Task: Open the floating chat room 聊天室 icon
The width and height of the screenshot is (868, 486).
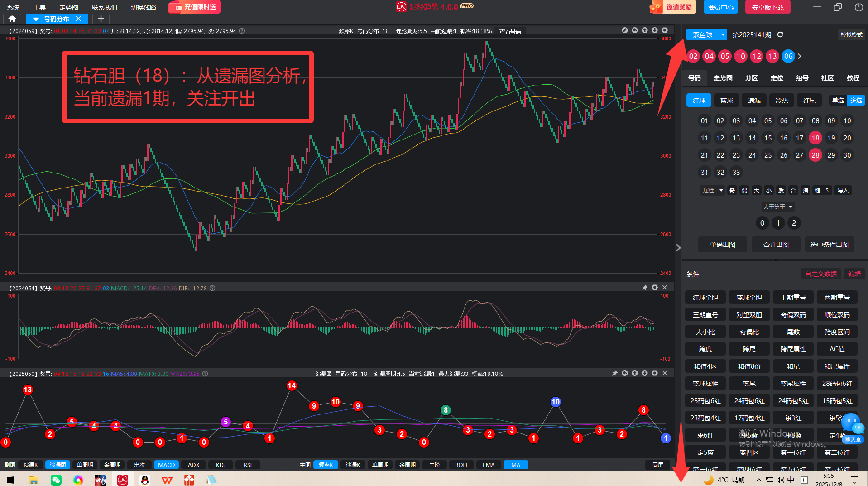Action: click(852, 428)
